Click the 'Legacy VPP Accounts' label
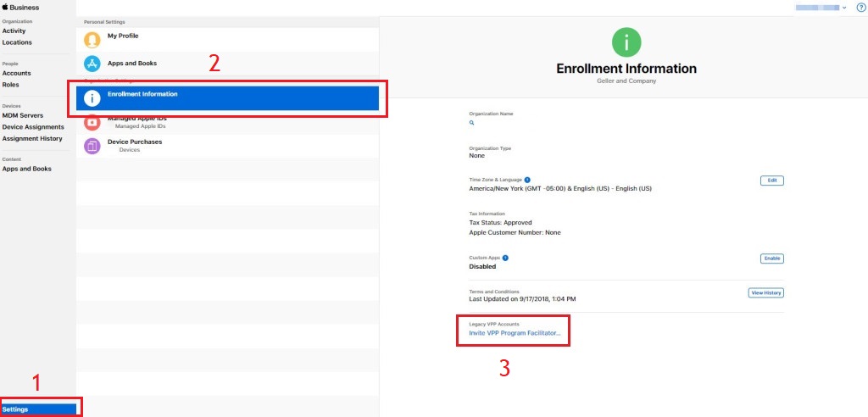The width and height of the screenshot is (868, 417). [x=494, y=324]
